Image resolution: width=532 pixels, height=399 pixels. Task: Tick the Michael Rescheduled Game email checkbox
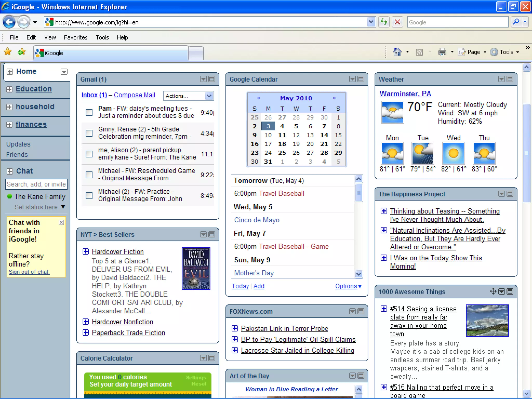click(x=89, y=175)
